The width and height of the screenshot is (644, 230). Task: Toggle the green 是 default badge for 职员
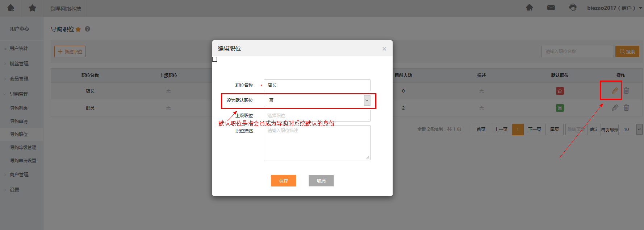[560, 108]
